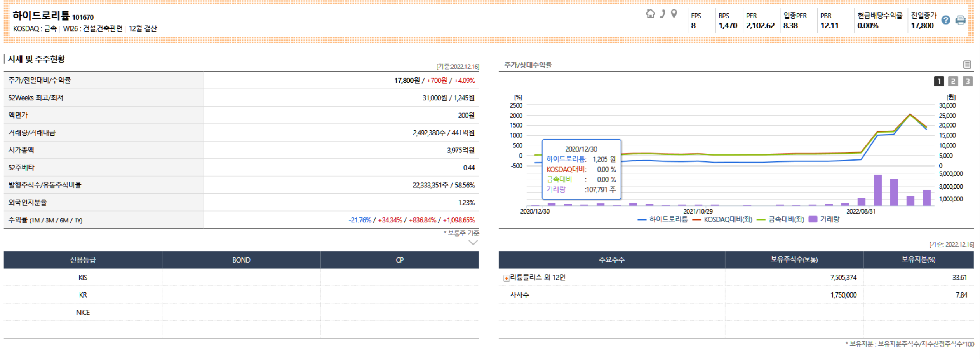Toggle 하이드로리튬 series in chart legend
The width and height of the screenshot is (980, 359).
pyautogui.click(x=663, y=219)
